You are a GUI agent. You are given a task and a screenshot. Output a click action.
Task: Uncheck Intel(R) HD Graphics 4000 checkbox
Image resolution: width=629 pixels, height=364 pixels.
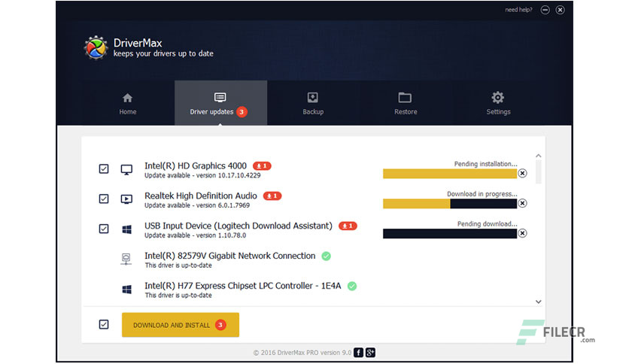tap(104, 168)
